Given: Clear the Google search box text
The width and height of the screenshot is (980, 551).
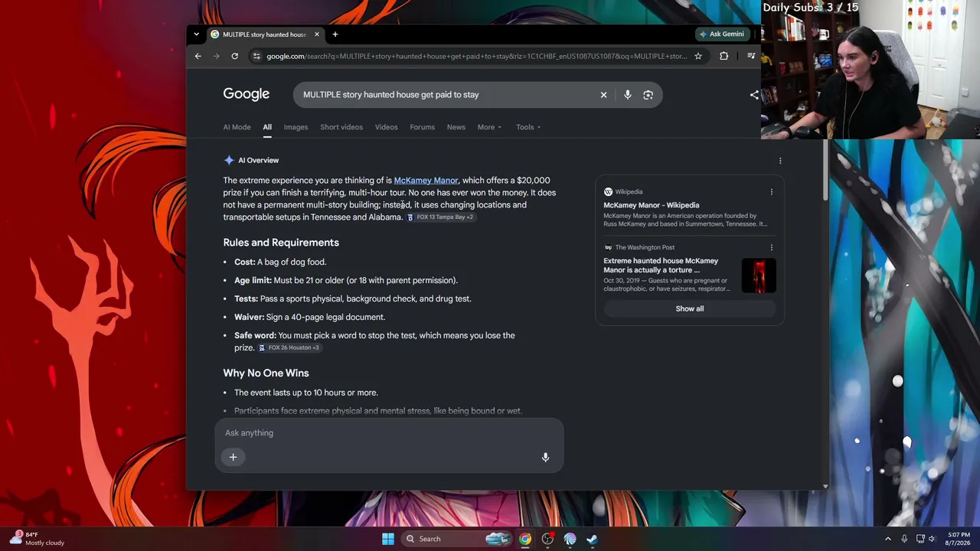Looking at the screenshot, I should point(603,95).
